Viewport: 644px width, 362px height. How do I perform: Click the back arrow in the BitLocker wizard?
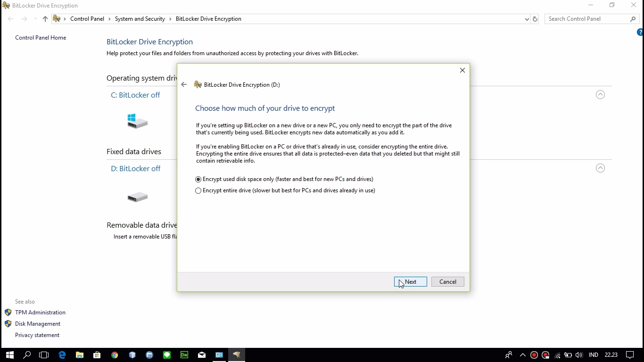click(x=184, y=84)
